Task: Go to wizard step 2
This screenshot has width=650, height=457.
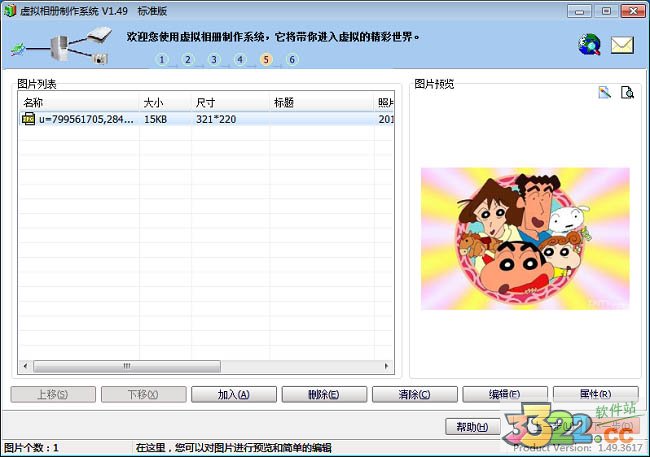Action: point(188,60)
